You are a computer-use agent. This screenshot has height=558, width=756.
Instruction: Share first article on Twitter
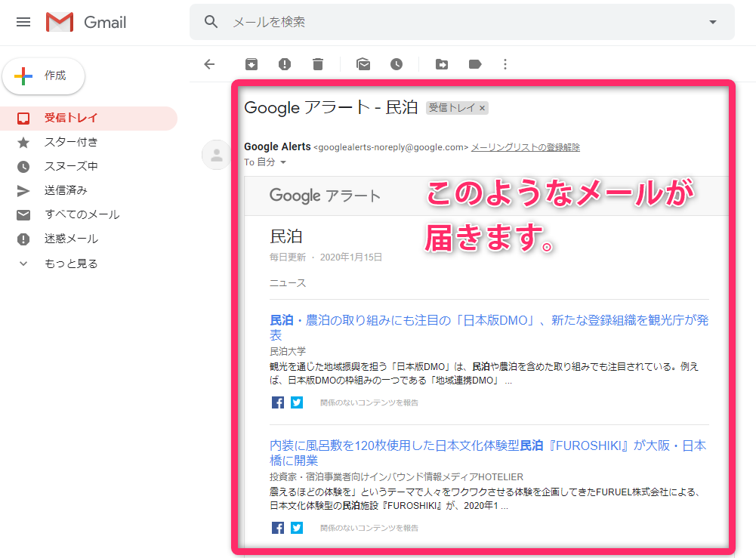pos(297,402)
